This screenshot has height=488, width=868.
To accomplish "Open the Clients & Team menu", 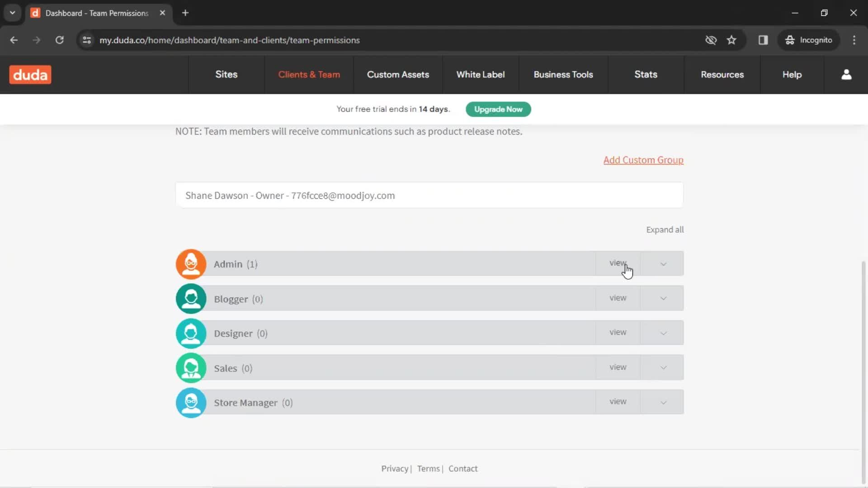I will coord(309,75).
